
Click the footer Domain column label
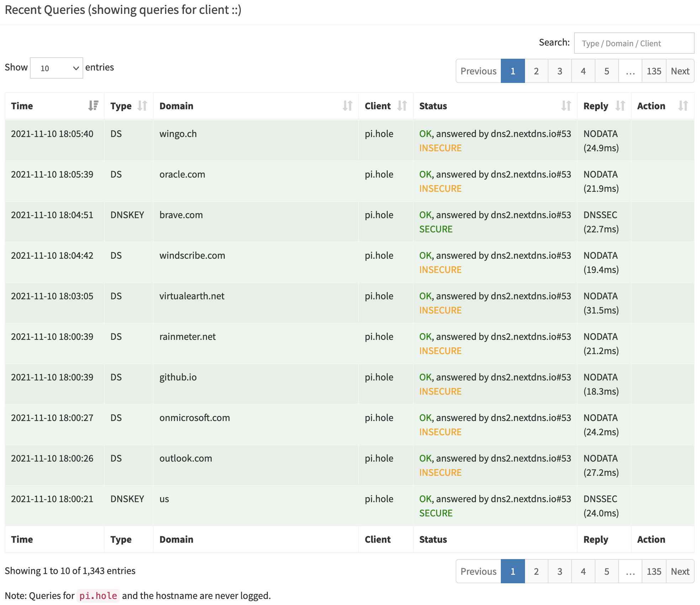[176, 540]
